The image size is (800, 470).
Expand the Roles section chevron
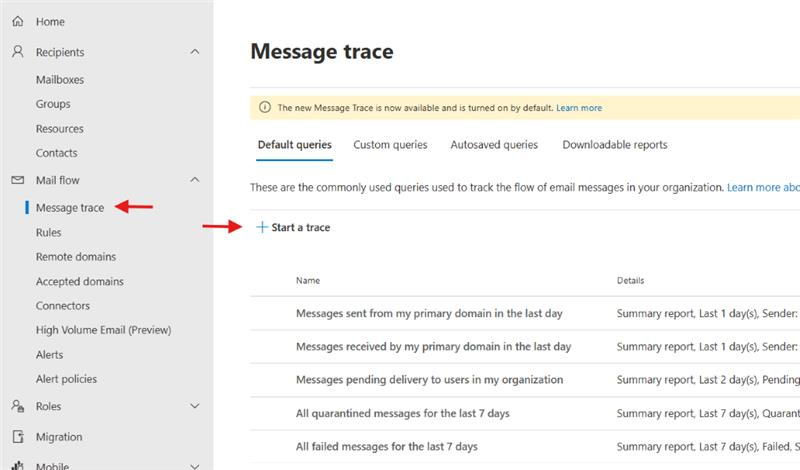point(195,406)
